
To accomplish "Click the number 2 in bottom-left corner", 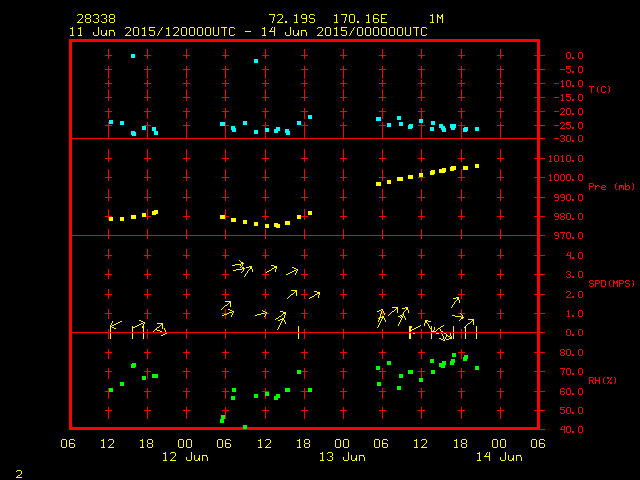I will [18, 471].
